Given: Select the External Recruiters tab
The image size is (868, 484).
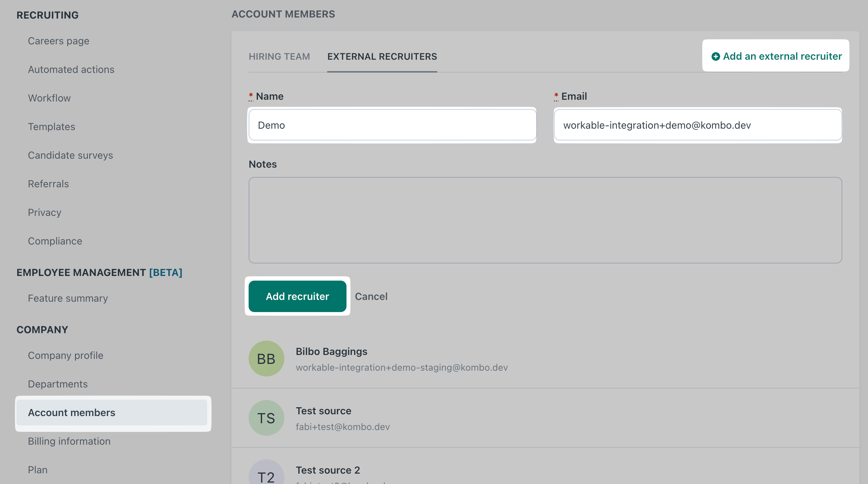Looking at the screenshot, I should 382,56.
